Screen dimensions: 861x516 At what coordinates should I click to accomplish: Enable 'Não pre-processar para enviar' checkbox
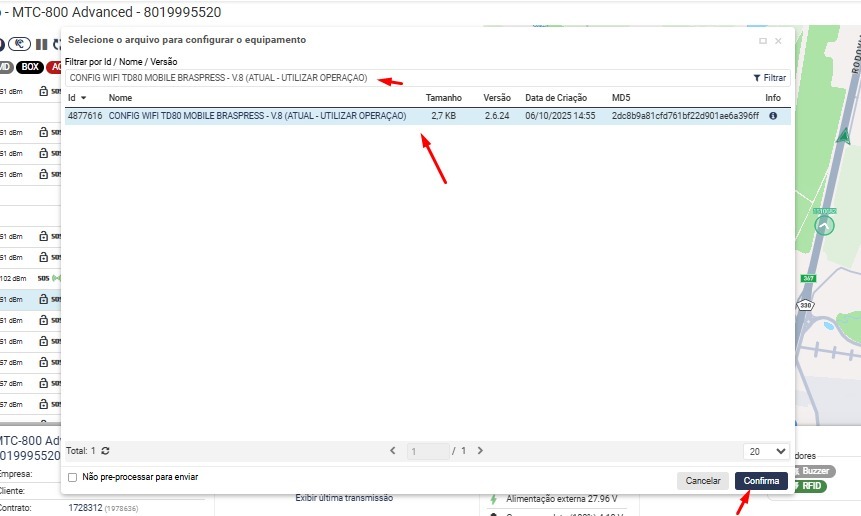72,478
